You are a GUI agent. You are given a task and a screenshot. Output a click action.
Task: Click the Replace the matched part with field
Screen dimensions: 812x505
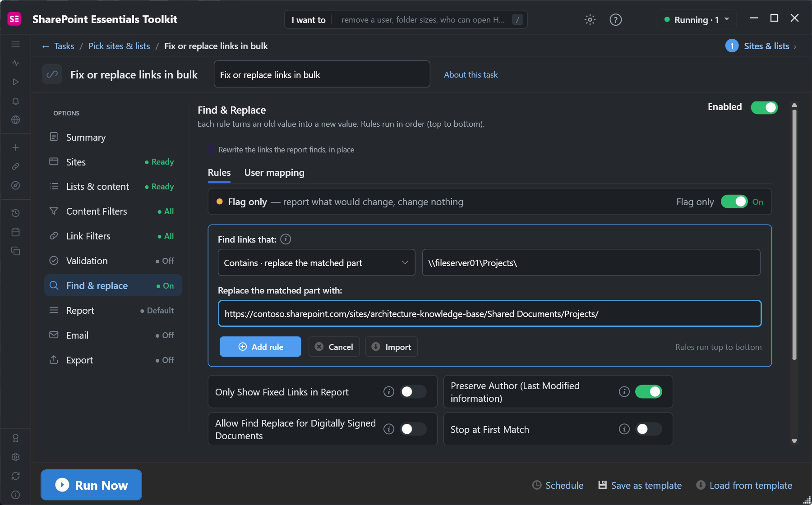click(489, 313)
